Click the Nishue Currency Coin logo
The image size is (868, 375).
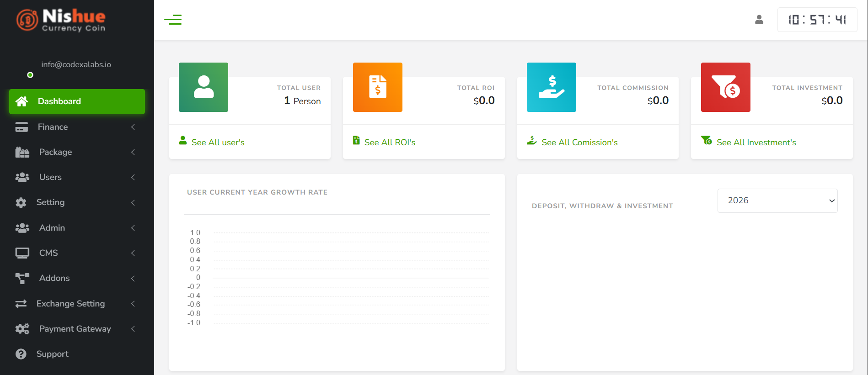[61, 21]
